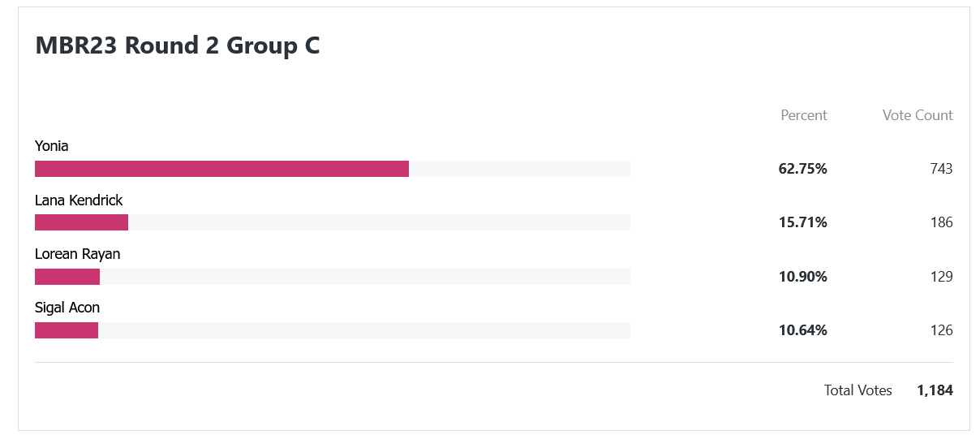980x435 pixels.
Task: Select the Lorean Rayan candidate label
Action: pyautogui.click(x=77, y=254)
